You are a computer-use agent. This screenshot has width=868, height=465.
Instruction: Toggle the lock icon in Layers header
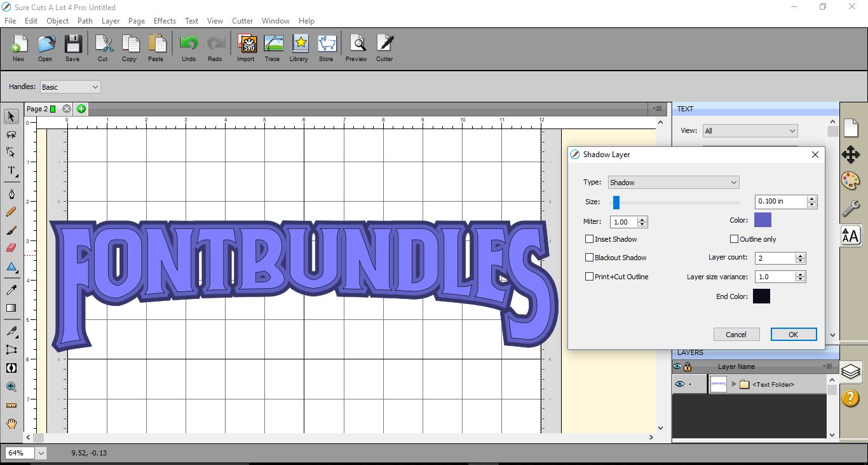point(688,367)
